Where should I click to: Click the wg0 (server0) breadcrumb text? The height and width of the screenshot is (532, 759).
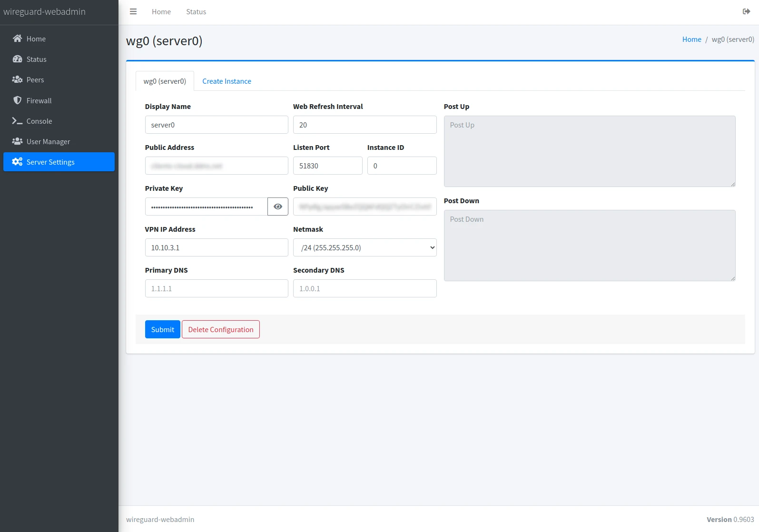[733, 39]
